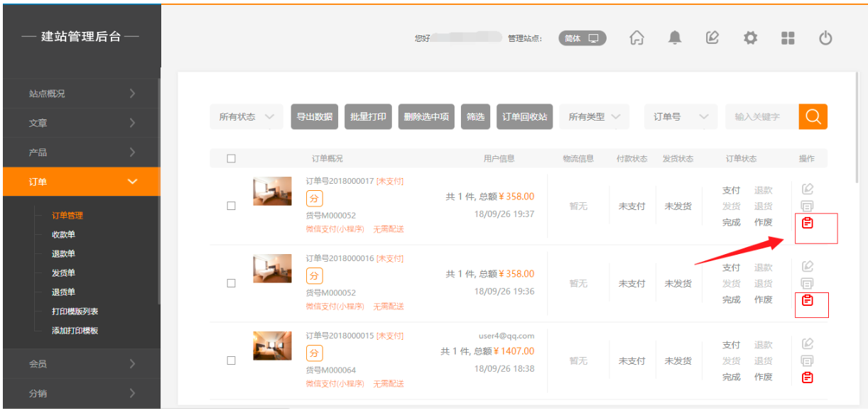Viewport: 868px width, 413px height.
Task: Open the 所有类型 dropdown
Action: click(x=595, y=117)
